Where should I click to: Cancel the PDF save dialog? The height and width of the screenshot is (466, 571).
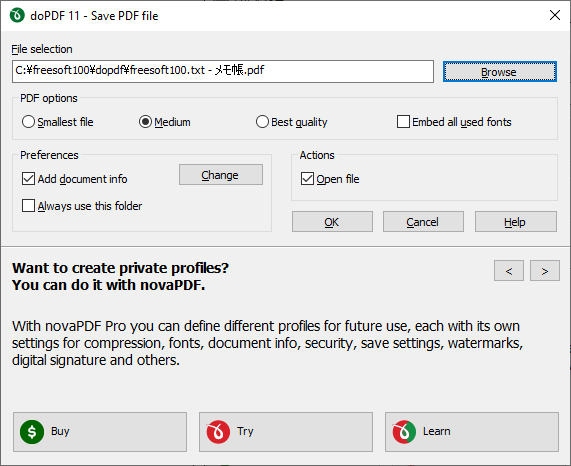coord(423,222)
